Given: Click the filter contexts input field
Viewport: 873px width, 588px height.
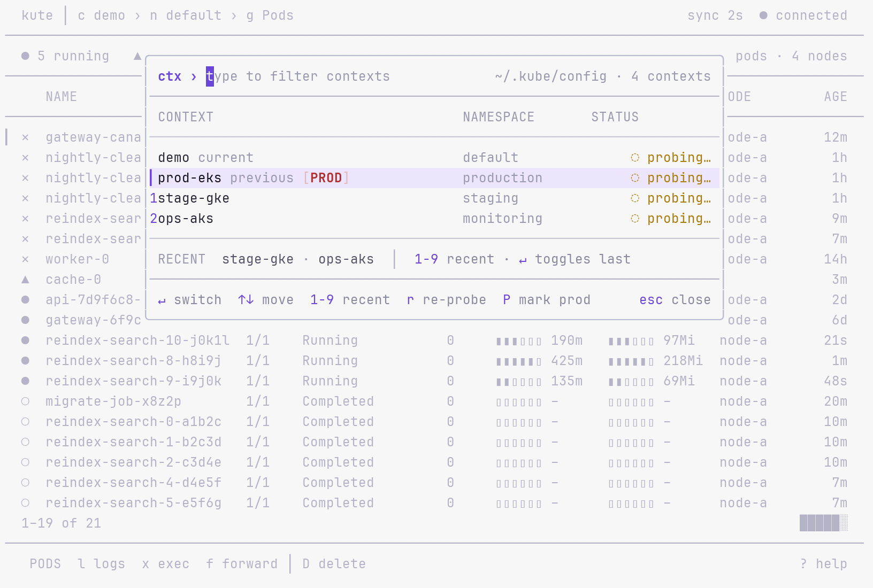Looking at the screenshot, I should click(298, 76).
